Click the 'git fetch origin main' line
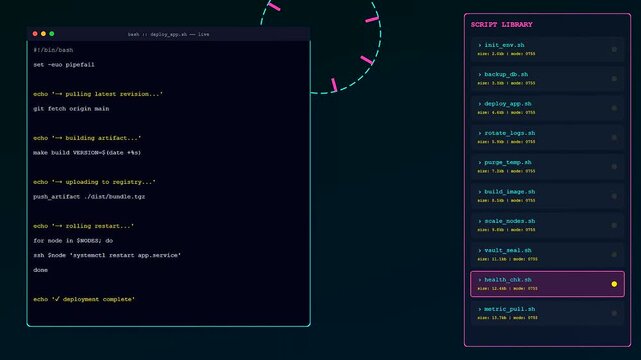The height and width of the screenshot is (360, 641). [x=71, y=109]
